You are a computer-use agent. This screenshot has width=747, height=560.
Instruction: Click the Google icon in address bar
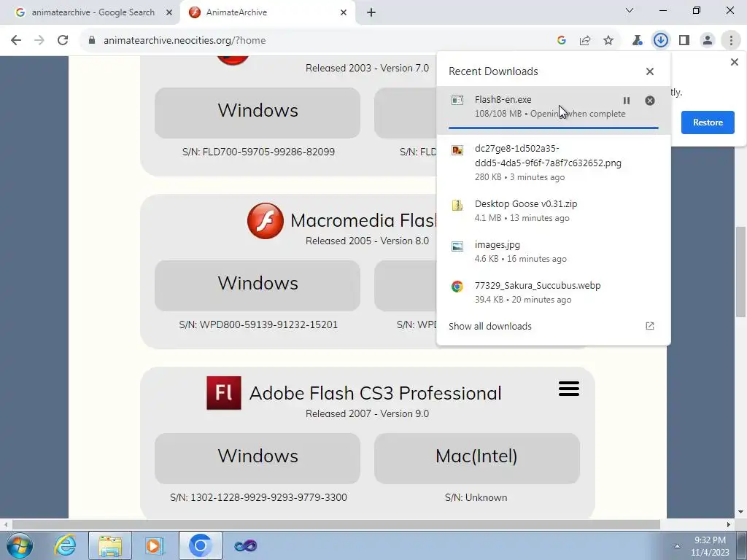pos(562,41)
